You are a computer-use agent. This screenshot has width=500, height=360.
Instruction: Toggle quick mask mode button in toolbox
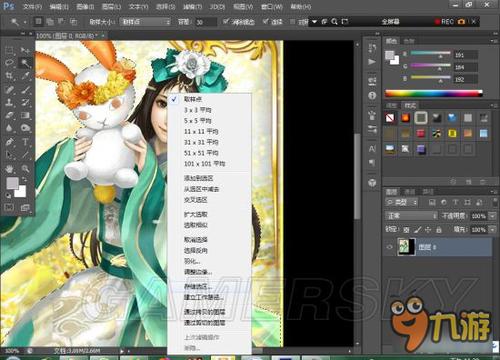click(9, 208)
